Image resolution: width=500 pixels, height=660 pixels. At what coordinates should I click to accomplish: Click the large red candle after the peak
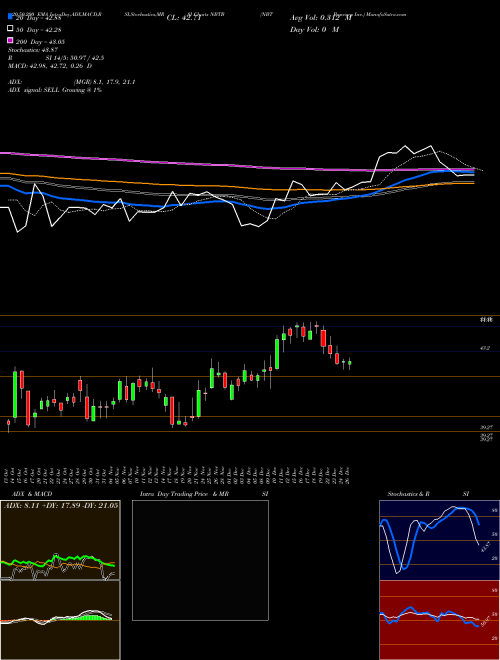323,338
